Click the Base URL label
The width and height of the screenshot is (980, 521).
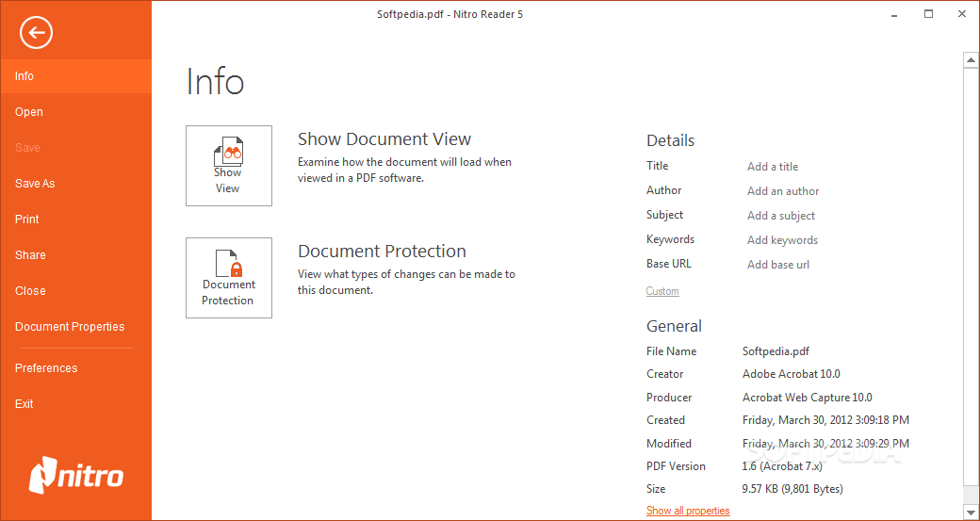tap(669, 264)
